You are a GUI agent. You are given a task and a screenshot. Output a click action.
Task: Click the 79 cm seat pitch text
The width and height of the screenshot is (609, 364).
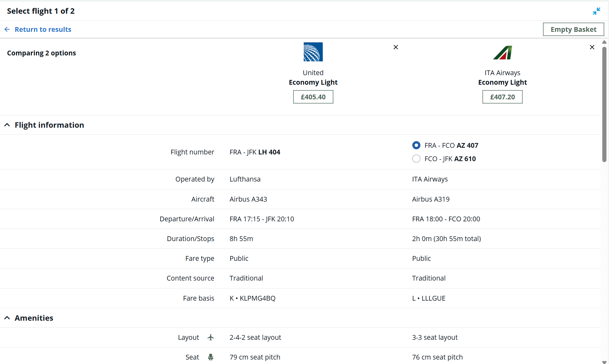tap(255, 357)
